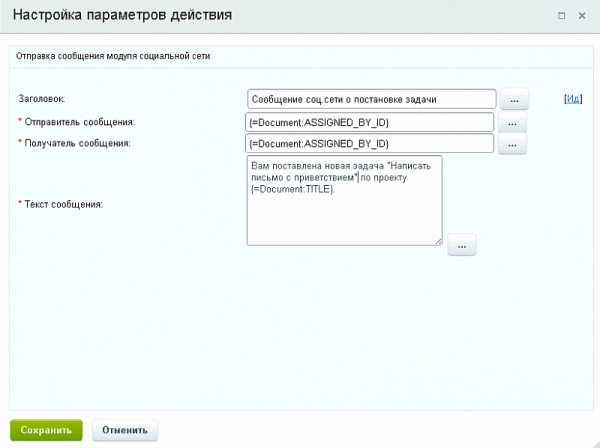Select the Получатель сообщения input field
Screen dimensions: 600x448
[x=371, y=144]
